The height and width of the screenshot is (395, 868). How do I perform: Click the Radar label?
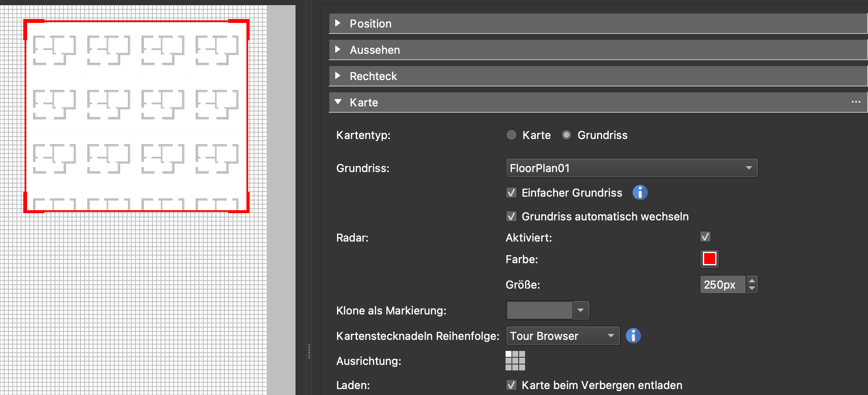(x=352, y=238)
